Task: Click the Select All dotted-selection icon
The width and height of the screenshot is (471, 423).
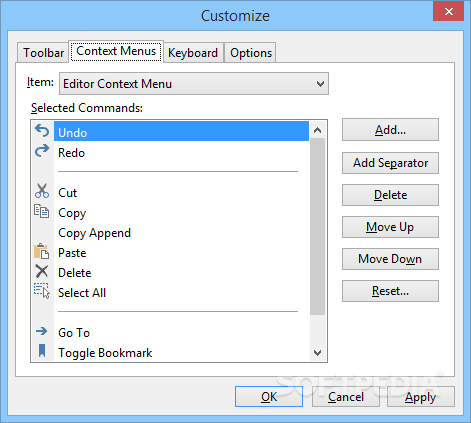Action: coord(42,291)
